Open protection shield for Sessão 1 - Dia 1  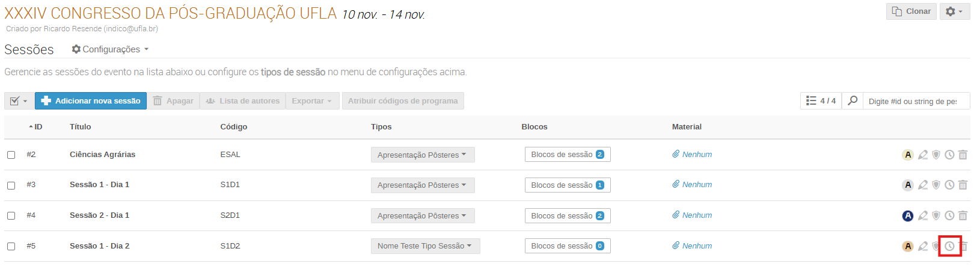[936, 185]
